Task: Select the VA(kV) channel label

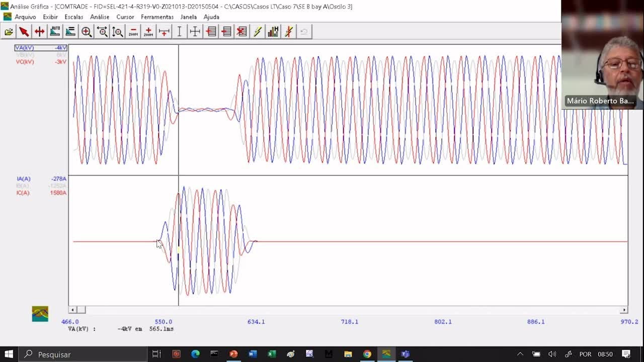Action: [25, 48]
